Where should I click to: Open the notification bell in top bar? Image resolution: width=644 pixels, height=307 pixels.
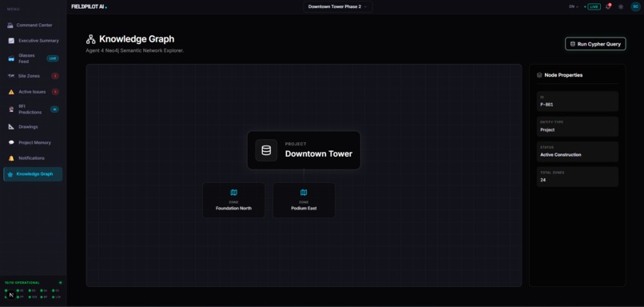pos(608,6)
